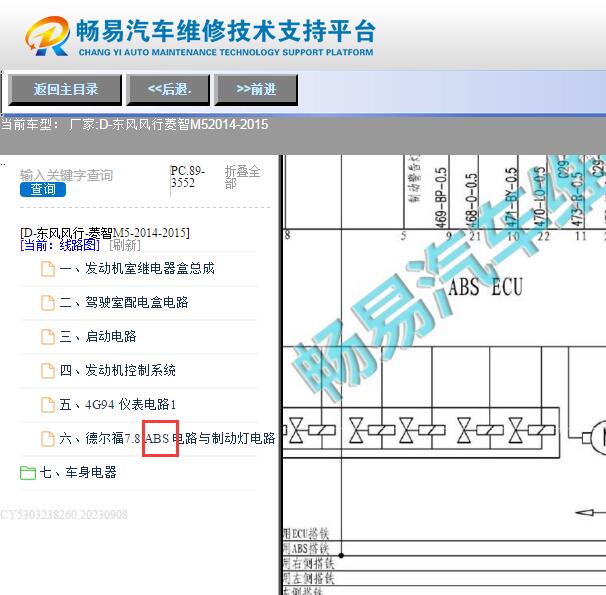This screenshot has width=606, height=595.
Task: Click the 用ABS搭铁 ground label
Action: click(306, 549)
